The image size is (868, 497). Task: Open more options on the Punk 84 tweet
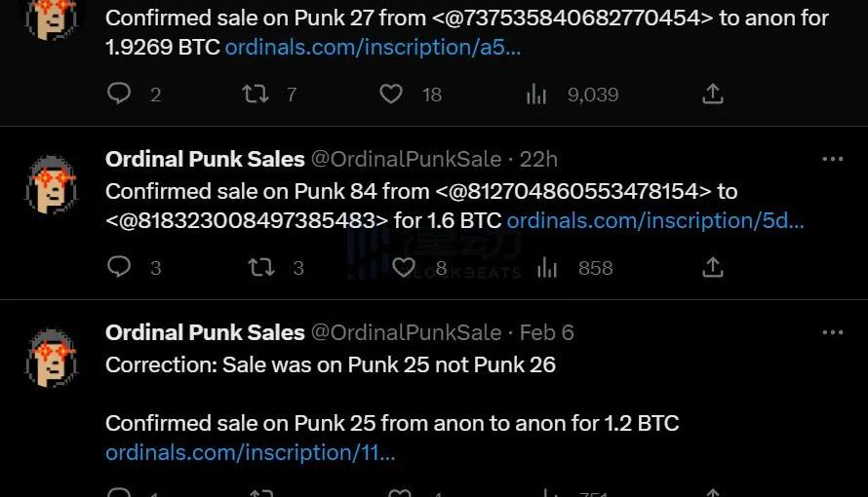coord(832,159)
